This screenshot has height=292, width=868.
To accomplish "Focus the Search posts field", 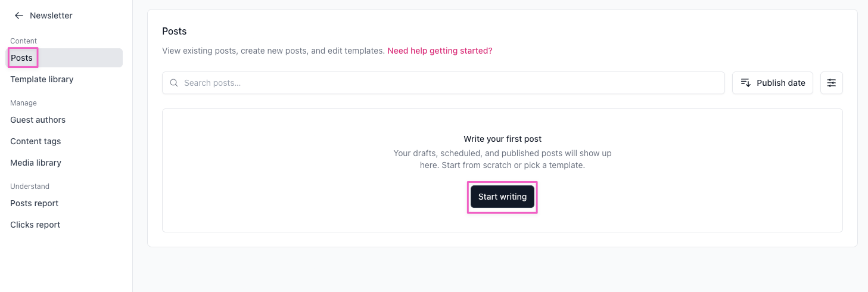I will 443,83.
